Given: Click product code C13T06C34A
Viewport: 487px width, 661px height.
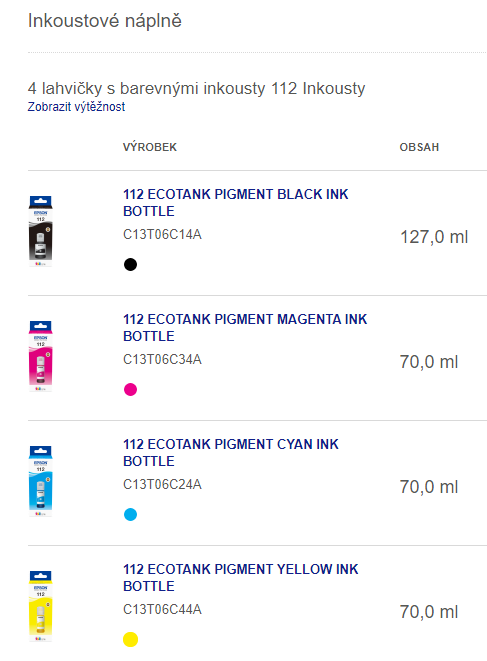Looking at the screenshot, I should coord(162,360).
